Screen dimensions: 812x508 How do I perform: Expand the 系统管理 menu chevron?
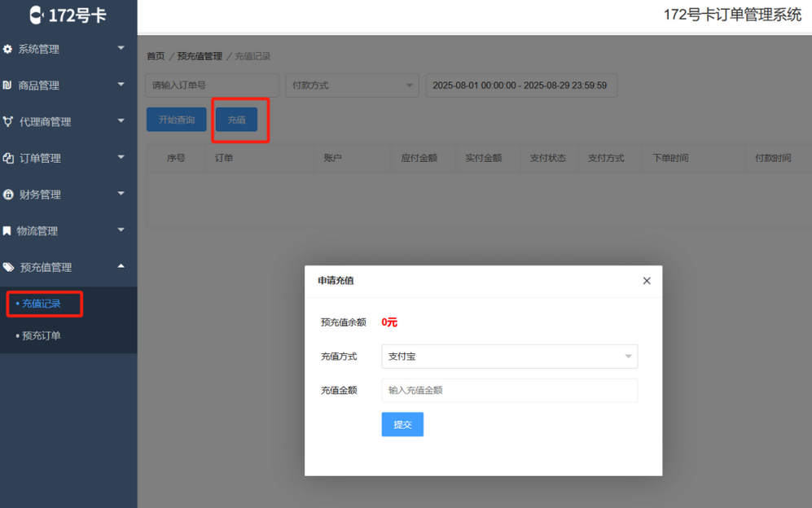point(121,49)
